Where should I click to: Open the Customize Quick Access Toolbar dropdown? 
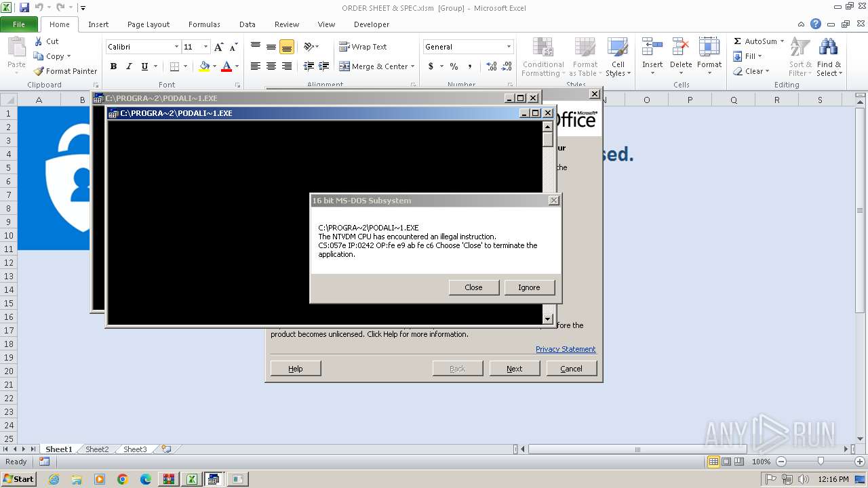tap(83, 8)
